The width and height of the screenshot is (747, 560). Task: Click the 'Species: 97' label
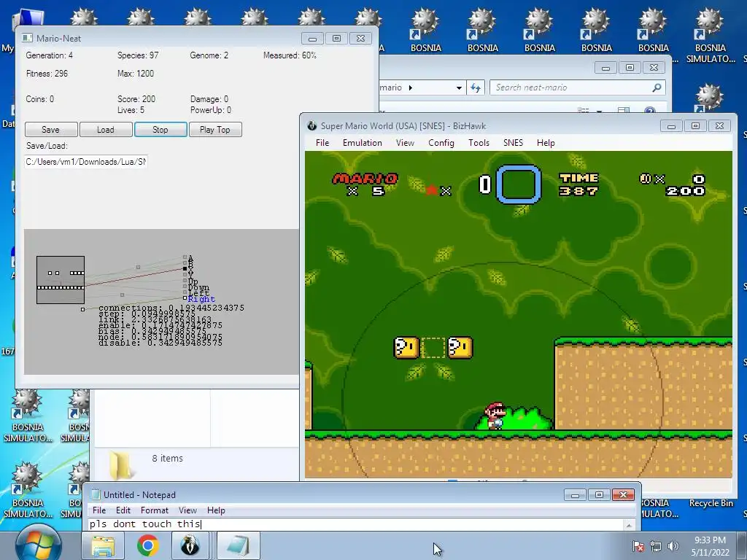(138, 55)
